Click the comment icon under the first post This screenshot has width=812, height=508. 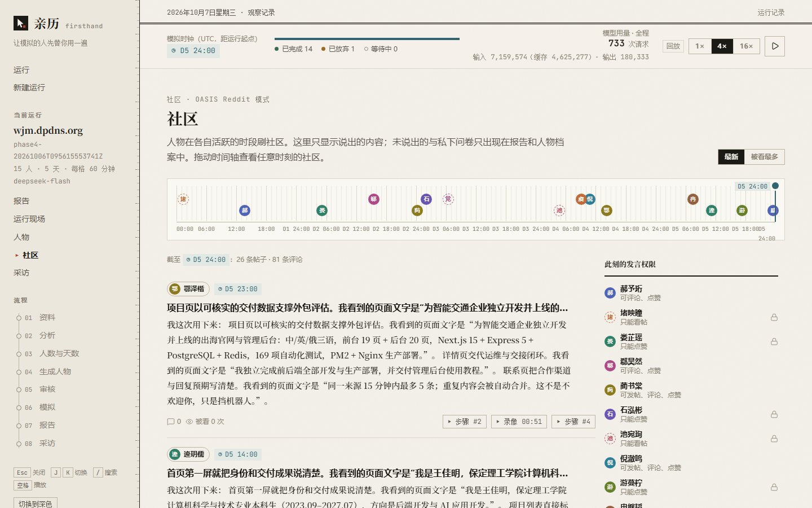pyautogui.click(x=171, y=422)
